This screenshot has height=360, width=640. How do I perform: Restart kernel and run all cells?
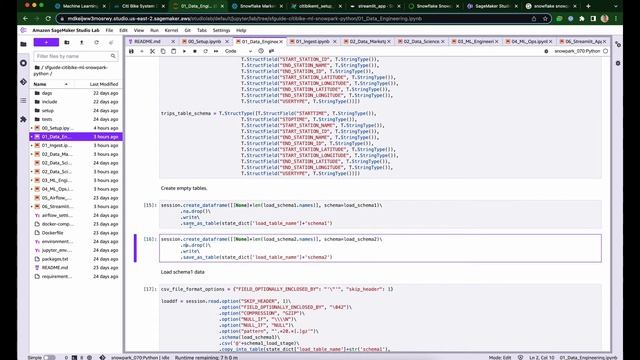coord(216,51)
